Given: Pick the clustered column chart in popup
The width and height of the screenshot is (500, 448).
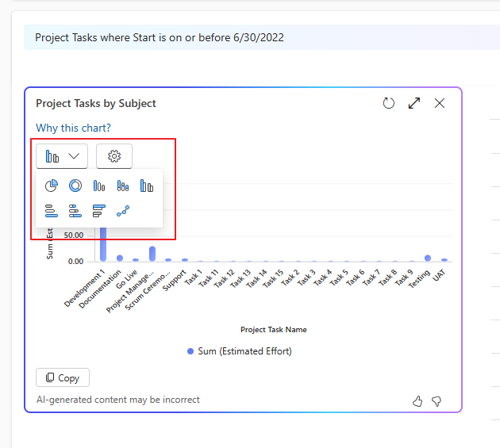Looking at the screenshot, I should [147, 186].
